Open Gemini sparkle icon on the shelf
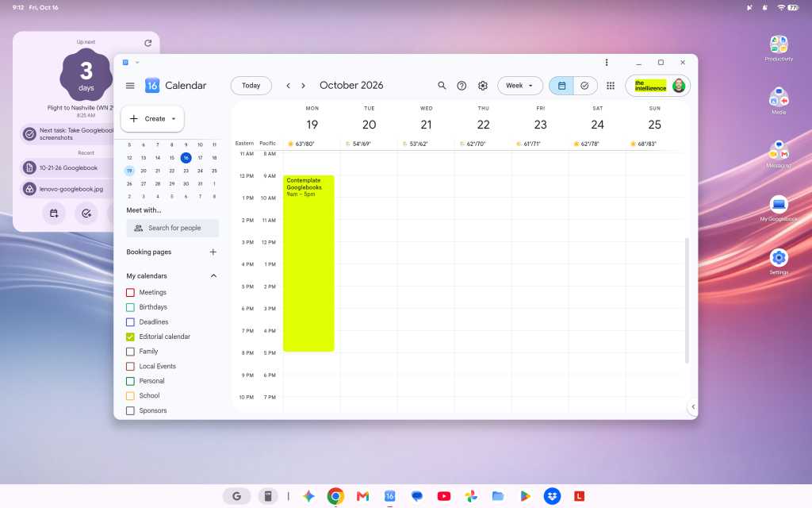Screen dimensions: 812x508 pyautogui.click(x=308, y=496)
